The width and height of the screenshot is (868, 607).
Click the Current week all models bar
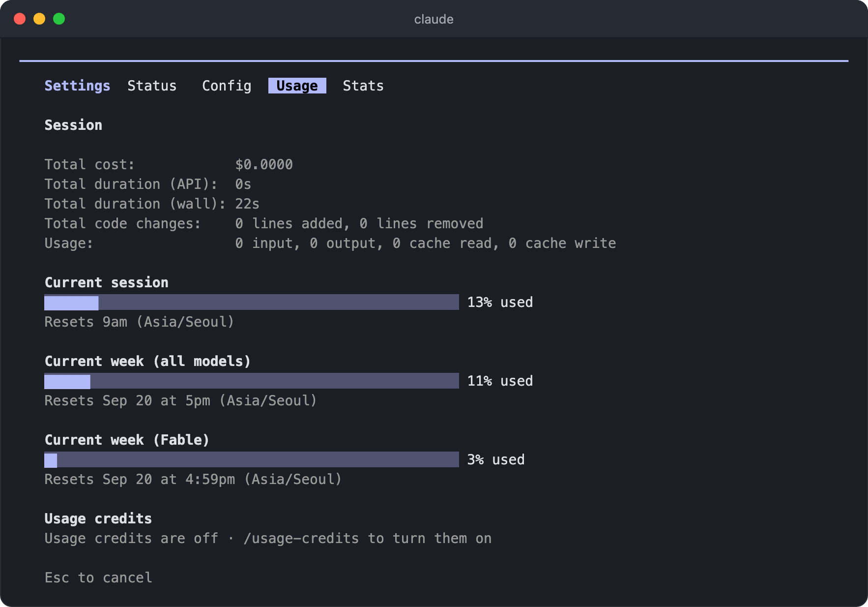click(x=252, y=381)
